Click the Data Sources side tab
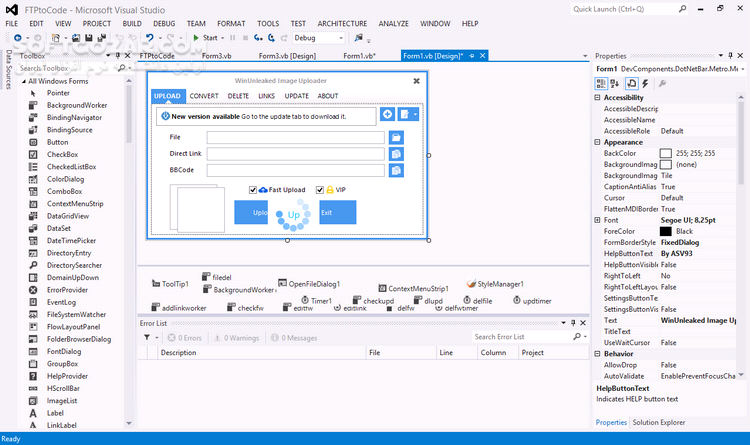Image resolution: width=750 pixels, height=445 pixels. 8,69
